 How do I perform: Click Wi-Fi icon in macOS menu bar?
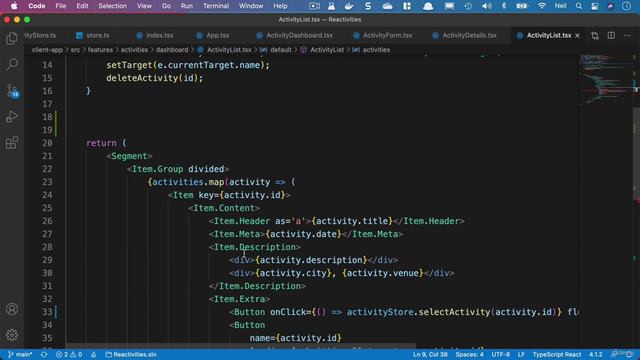point(542,6)
